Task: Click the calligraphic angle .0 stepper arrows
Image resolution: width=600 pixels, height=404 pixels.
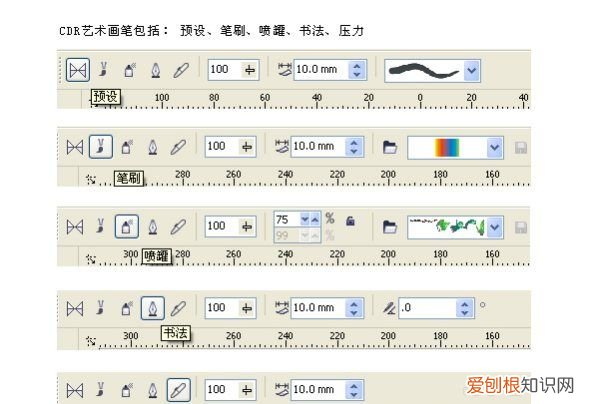Action: pos(465,308)
